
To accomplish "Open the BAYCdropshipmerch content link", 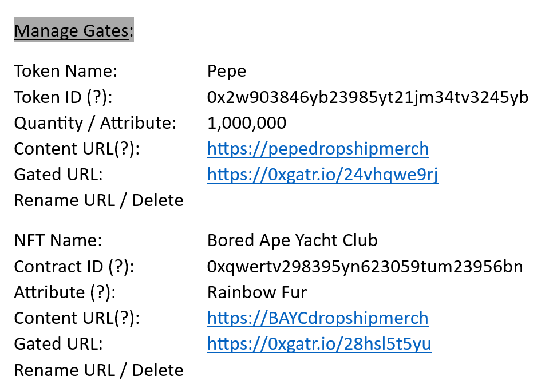I will pos(318,318).
